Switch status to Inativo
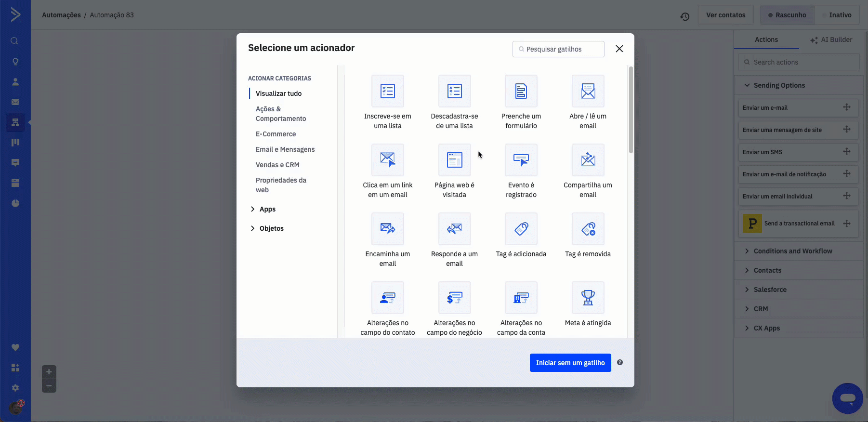This screenshot has height=422, width=868. click(x=836, y=15)
